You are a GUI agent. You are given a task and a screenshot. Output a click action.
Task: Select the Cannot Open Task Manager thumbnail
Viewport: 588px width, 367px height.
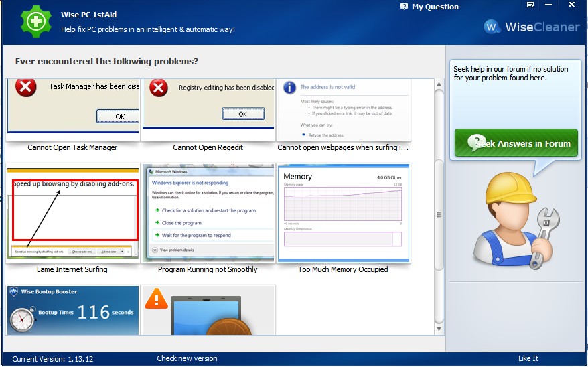click(x=73, y=110)
